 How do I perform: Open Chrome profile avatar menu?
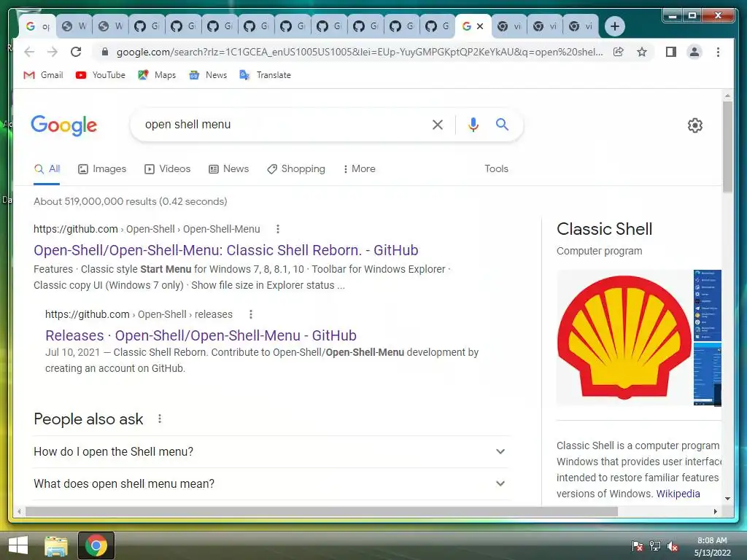(694, 52)
